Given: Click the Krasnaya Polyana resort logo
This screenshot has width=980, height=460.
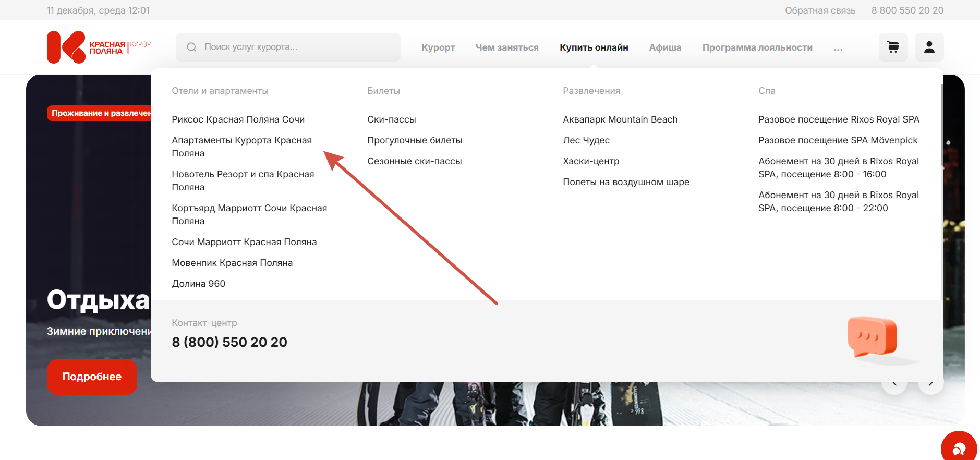Looking at the screenshot, I should tap(101, 47).
